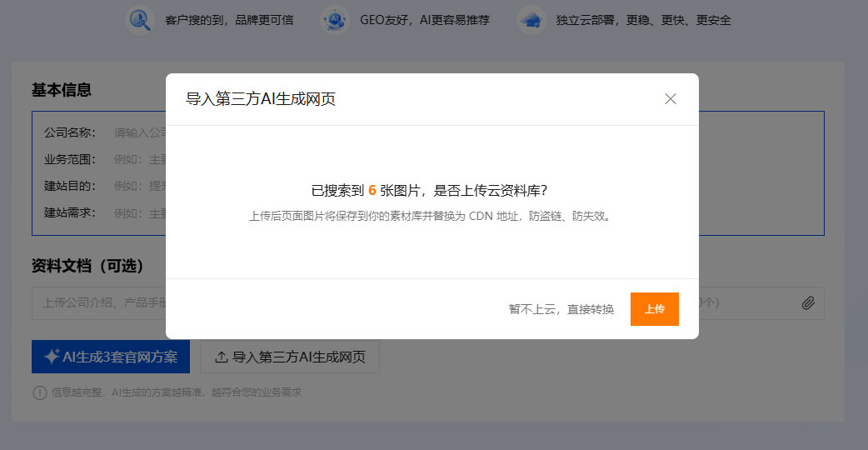Click the upload arrow icon on the import button

pyautogui.click(x=222, y=357)
